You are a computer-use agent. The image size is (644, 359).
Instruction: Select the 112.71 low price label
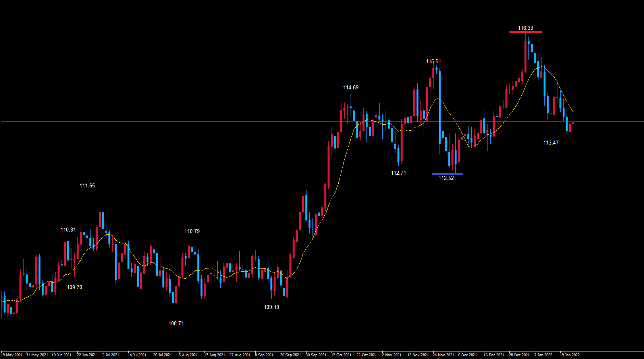[398, 173]
